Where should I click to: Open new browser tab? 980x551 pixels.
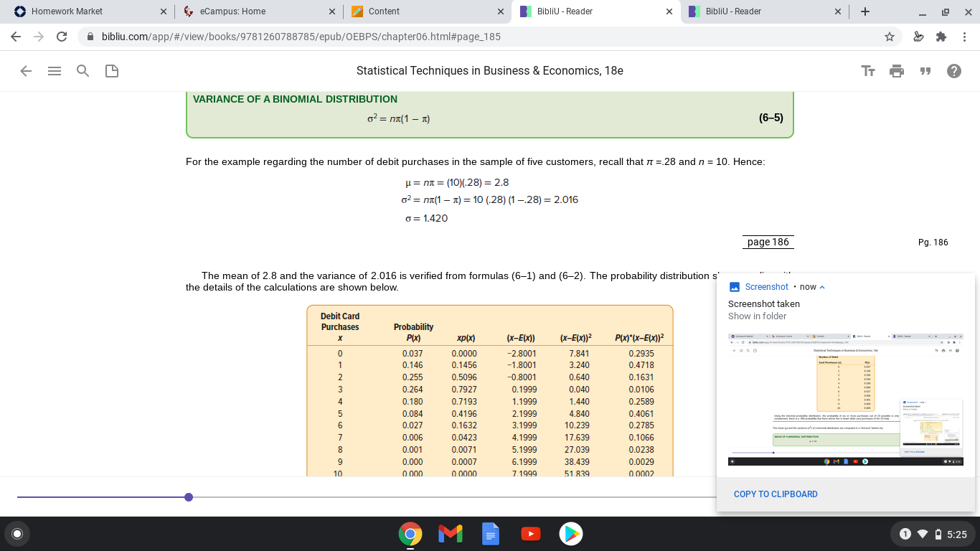tap(865, 11)
